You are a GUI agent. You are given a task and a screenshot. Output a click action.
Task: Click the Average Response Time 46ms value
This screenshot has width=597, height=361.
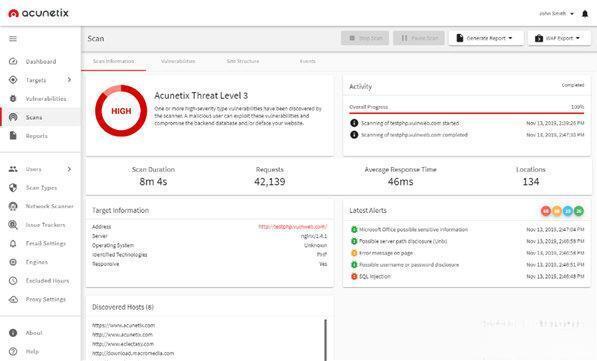click(401, 182)
